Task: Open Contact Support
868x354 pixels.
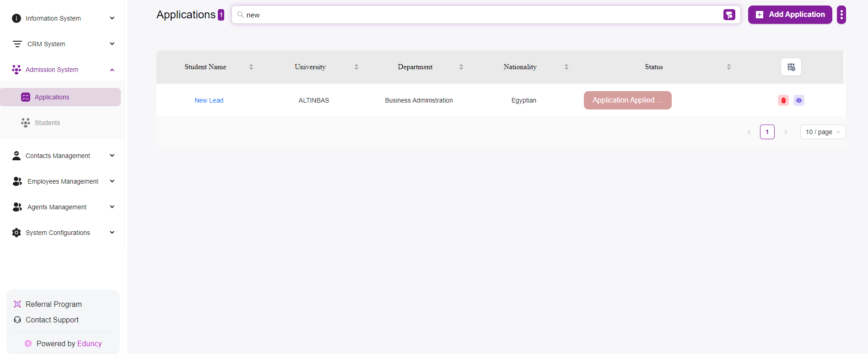Action: point(52,320)
